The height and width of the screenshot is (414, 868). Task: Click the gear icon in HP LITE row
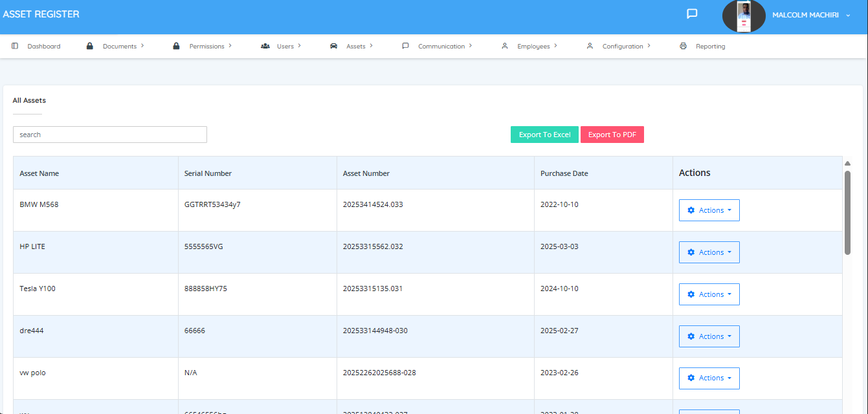coord(691,252)
